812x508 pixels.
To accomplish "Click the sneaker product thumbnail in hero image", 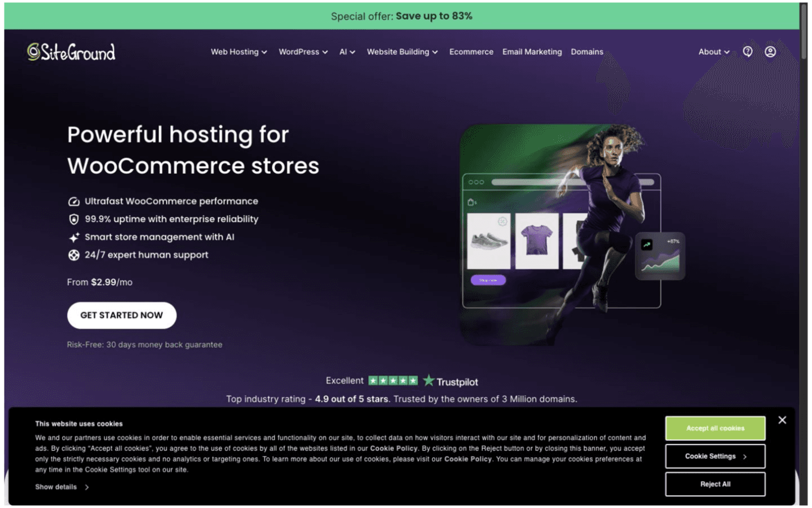I will [x=488, y=241].
